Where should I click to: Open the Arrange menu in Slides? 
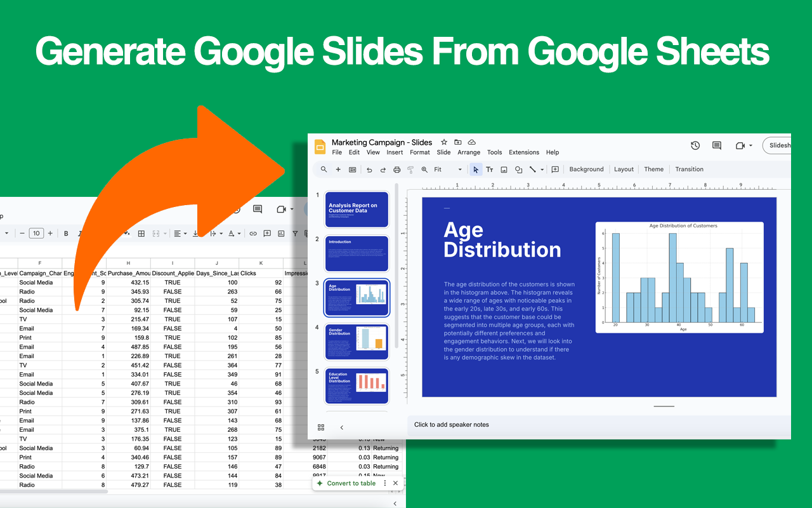click(x=469, y=152)
